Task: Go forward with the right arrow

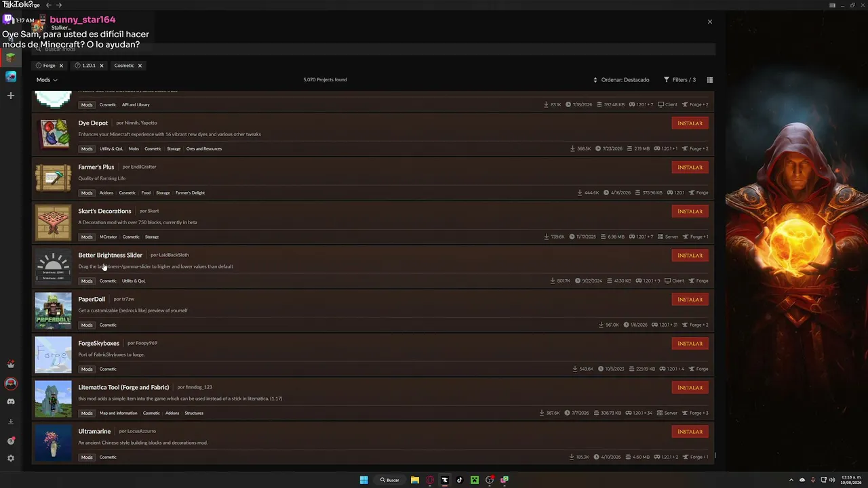Action: point(59,5)
